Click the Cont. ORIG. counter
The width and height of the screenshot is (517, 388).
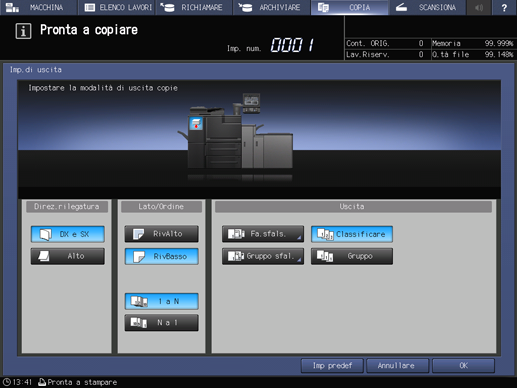pyautogui.click(x=385, y=43)
